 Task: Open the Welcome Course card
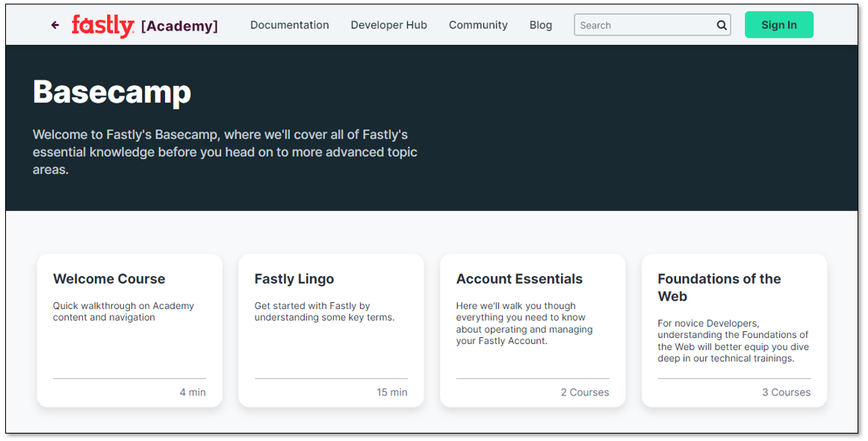point(129,331)
